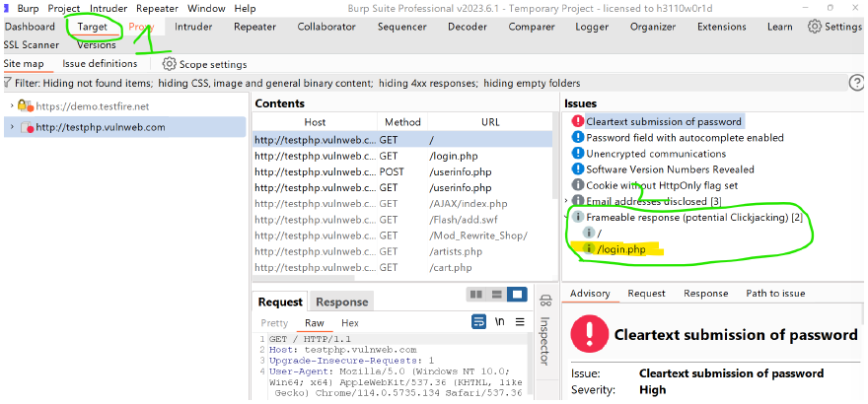Select the side-by-side layout icon

(x=476, y=295)
